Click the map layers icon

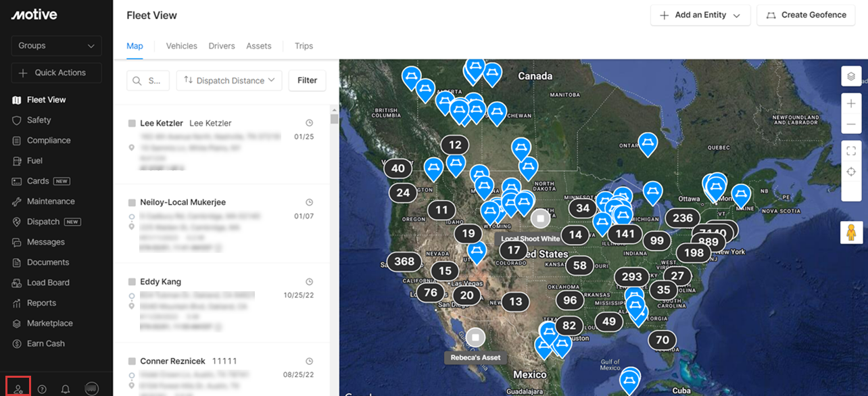point(851,76)
